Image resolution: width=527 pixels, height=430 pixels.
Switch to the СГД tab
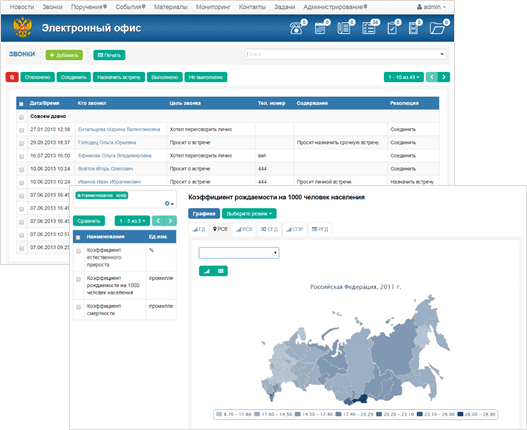coord(269,229)
